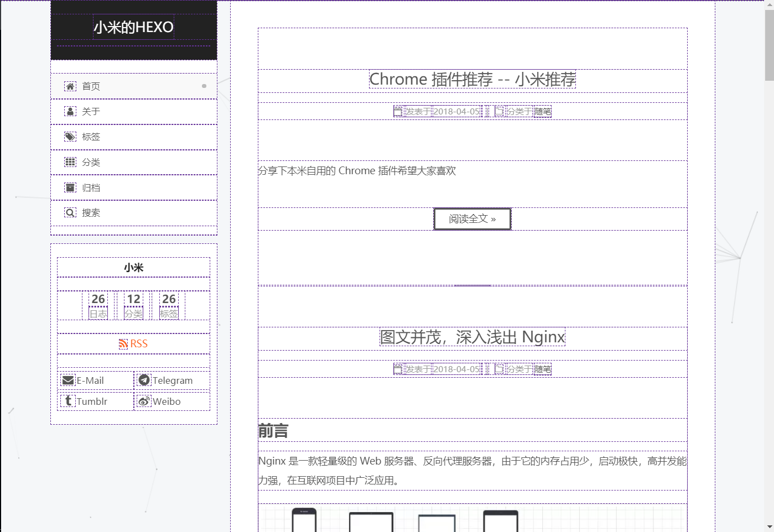Click 2018-04-05 date under Chrome post
Viewport: 774px width, 532px height.
click(456, 111)
